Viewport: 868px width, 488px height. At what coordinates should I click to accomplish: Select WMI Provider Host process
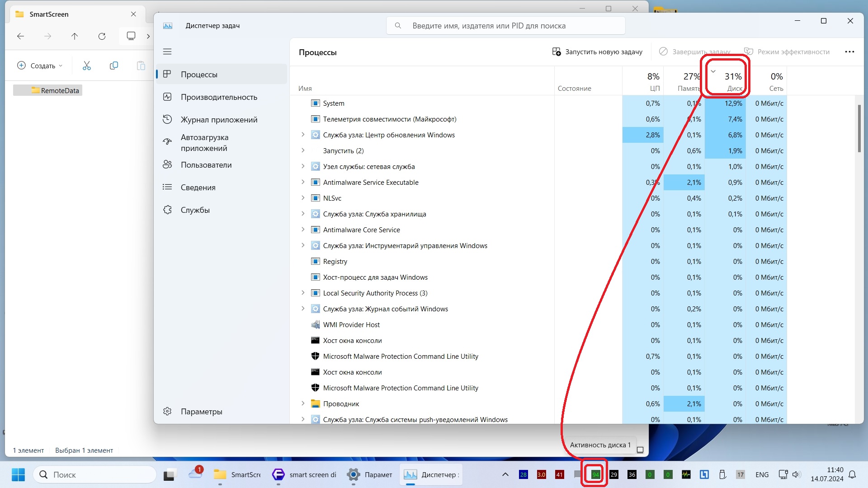tap(538, 325)
